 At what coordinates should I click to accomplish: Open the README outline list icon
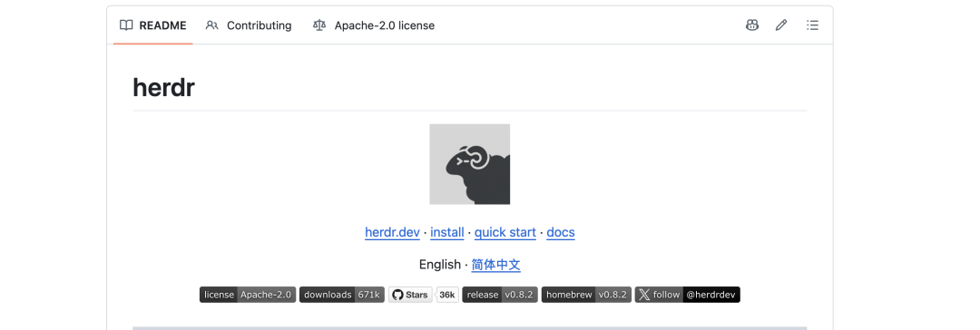coord(812,25)
